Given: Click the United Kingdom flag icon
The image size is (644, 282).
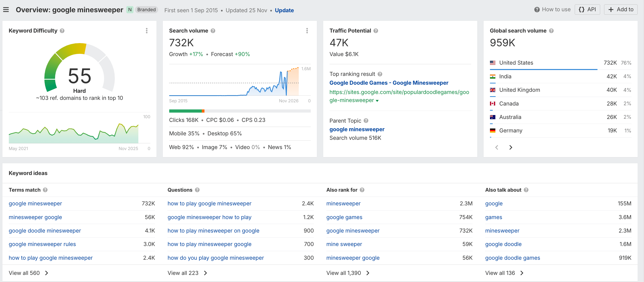Looking at the screenshot, I should [492, 90].
